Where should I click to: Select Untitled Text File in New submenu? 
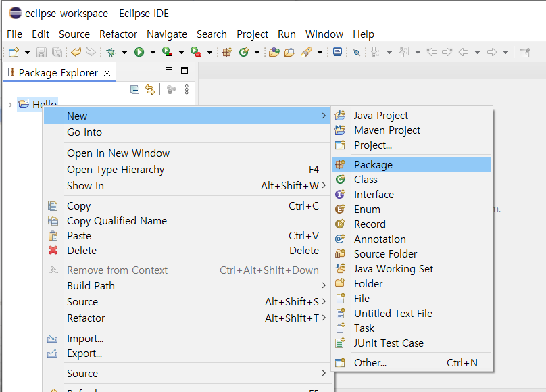(x=412, y=314)
